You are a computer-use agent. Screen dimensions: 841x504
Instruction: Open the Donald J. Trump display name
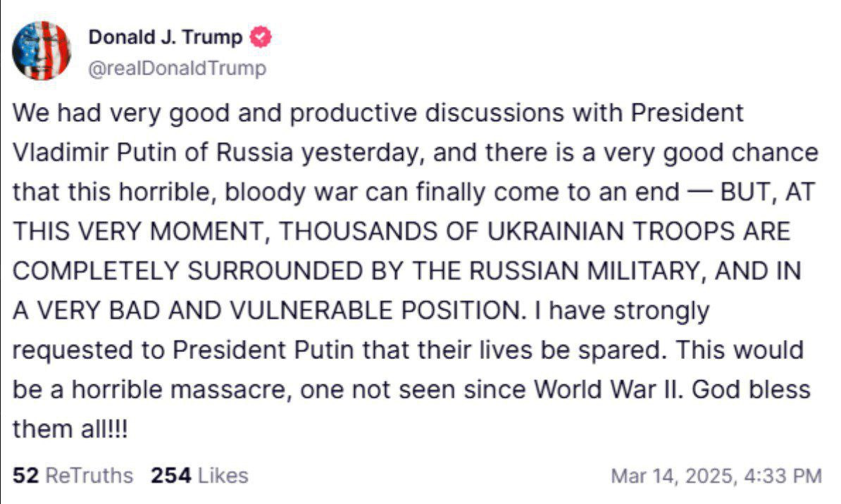pos(166,38)
